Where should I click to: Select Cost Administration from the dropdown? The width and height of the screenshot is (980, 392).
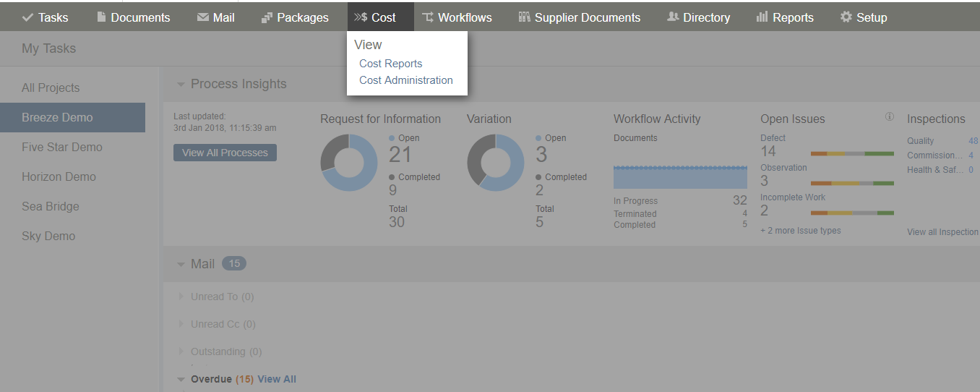(x=406, y=80)
